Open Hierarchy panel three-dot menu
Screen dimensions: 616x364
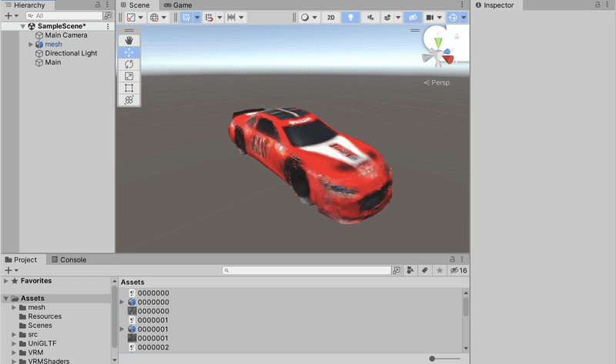coord(107,5)
